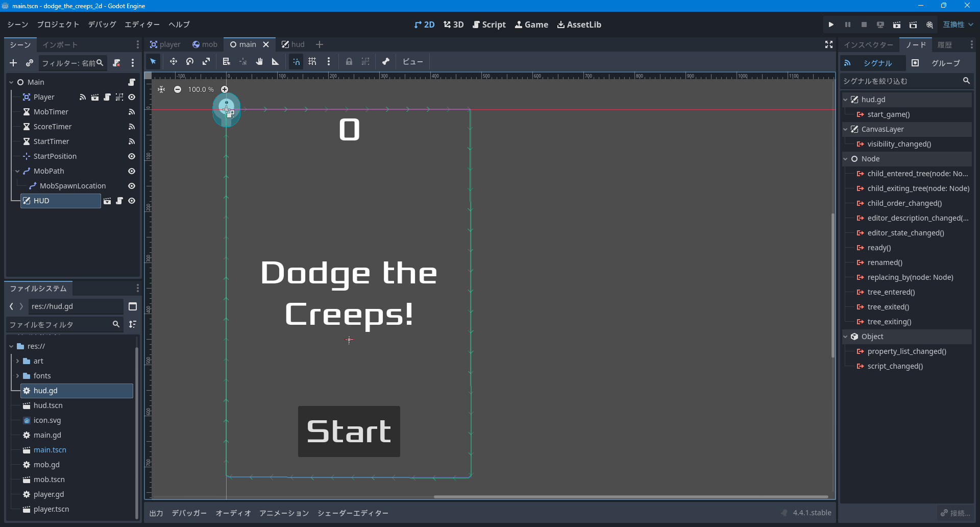Stop the running project
Image resolution: width=980 pixels, height=527 pixels.
(x=864, y=25)
